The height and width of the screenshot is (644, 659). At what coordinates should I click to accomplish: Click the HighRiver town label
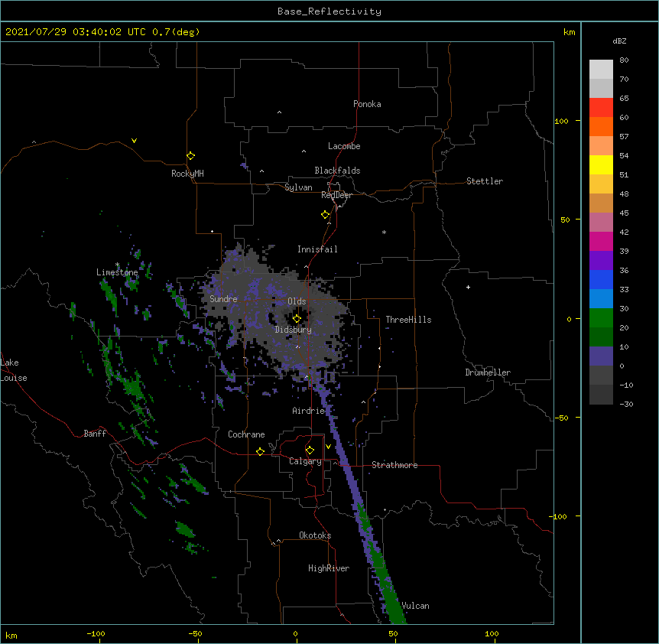pyautogui.click(x=329, y=568)
